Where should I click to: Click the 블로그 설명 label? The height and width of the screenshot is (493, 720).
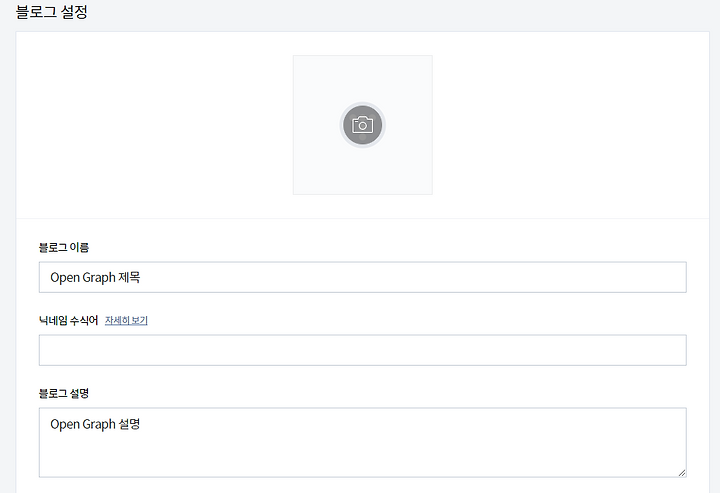(x=64, y=393)
